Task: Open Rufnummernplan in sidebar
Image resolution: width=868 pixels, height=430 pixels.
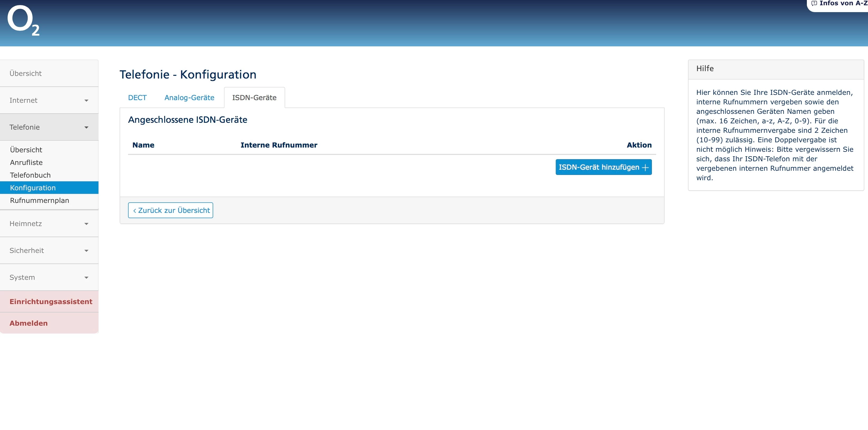Action: (x=40, y=201)
